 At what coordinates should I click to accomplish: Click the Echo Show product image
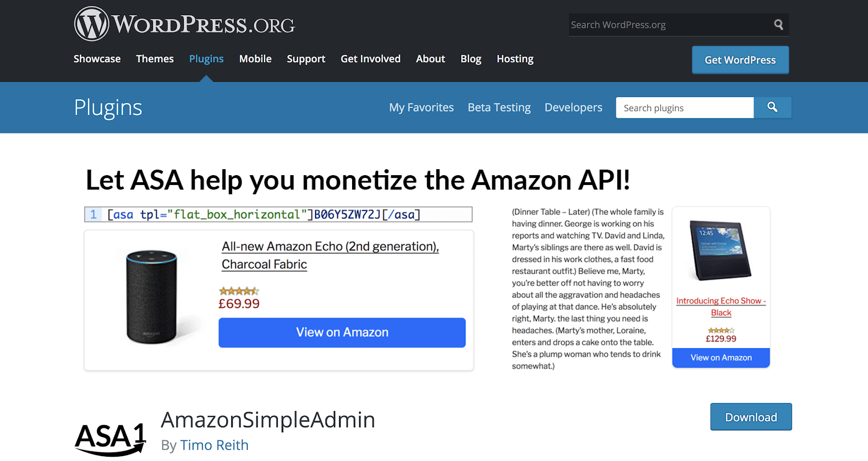click(720, 250)
